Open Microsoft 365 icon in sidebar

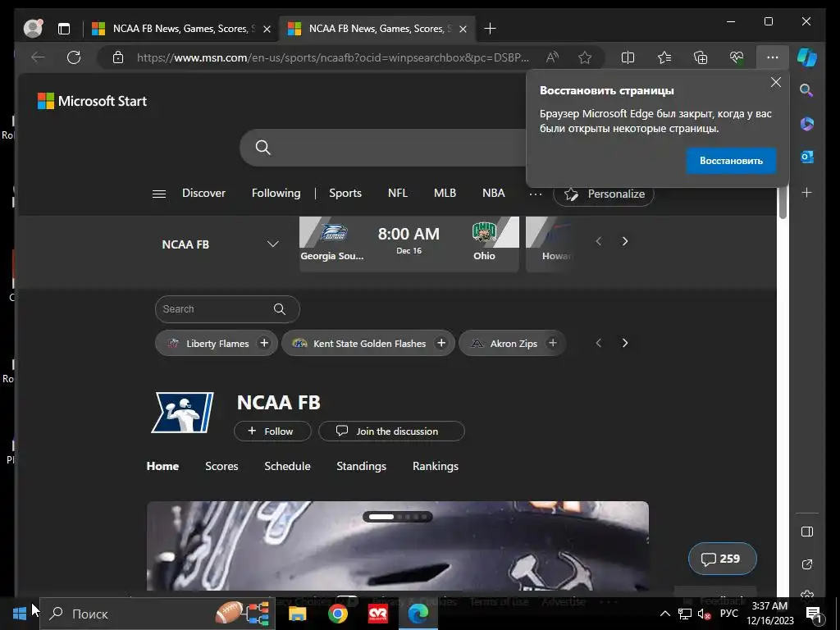pyautogui.click(x=807, y=124)
